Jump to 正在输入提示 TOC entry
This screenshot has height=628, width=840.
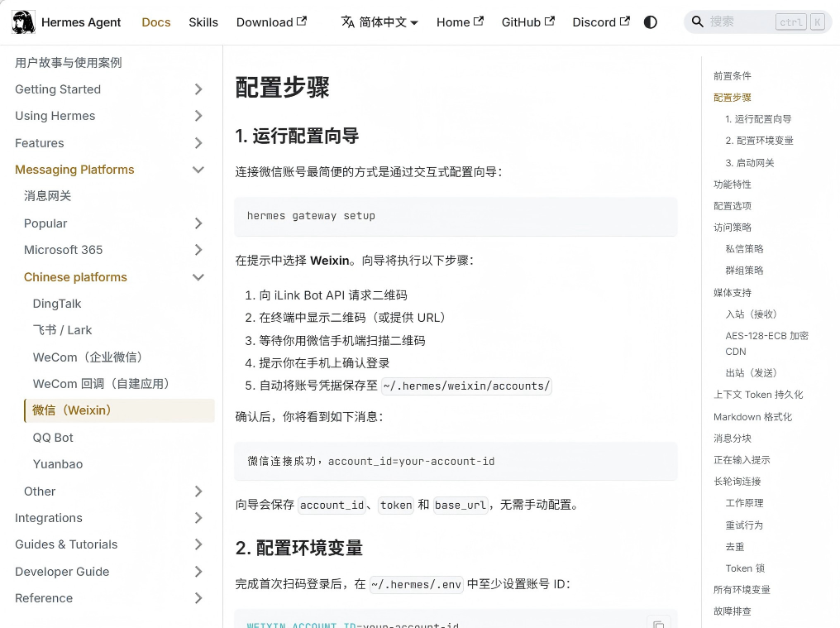coord(742,460)
